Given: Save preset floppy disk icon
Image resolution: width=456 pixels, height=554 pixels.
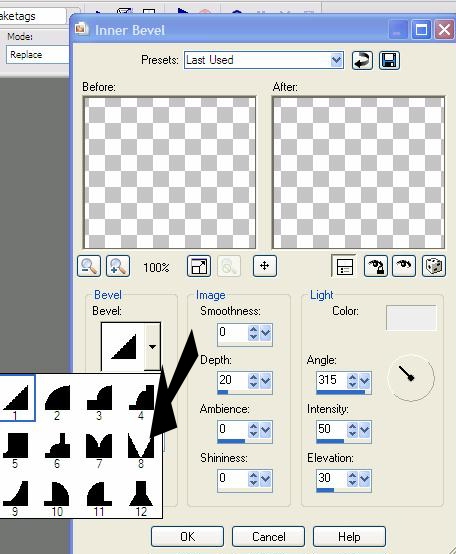Looking at the screenshot, I should (389, 60).
